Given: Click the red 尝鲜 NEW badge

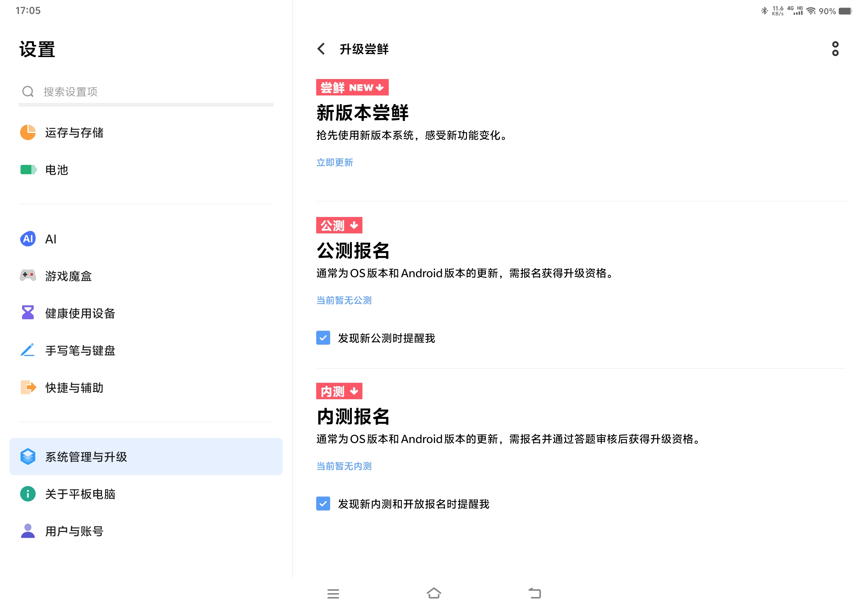Looking at the screenshot, I should pos(352,87).
